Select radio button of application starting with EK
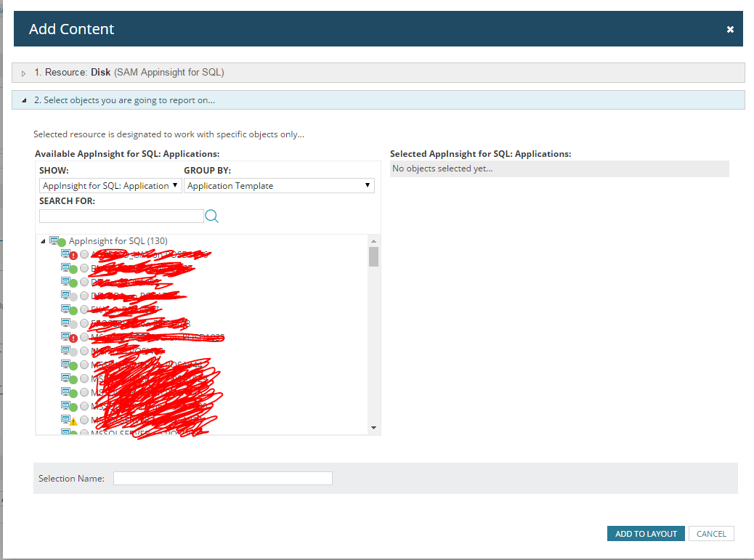754x560 pixels. click(x=85, y=309)
